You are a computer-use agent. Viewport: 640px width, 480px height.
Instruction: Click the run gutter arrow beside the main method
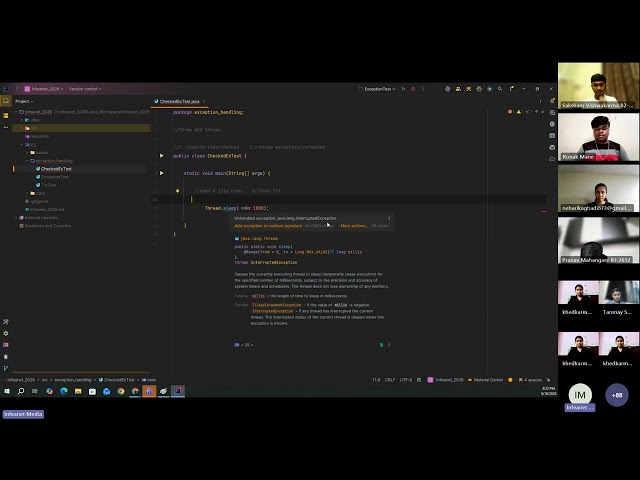click(162, 173)
